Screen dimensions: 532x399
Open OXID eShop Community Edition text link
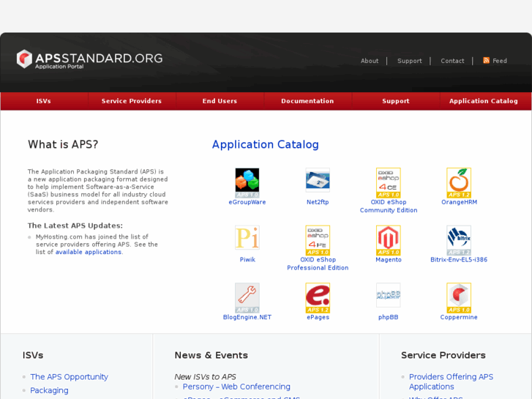[389, 206]
